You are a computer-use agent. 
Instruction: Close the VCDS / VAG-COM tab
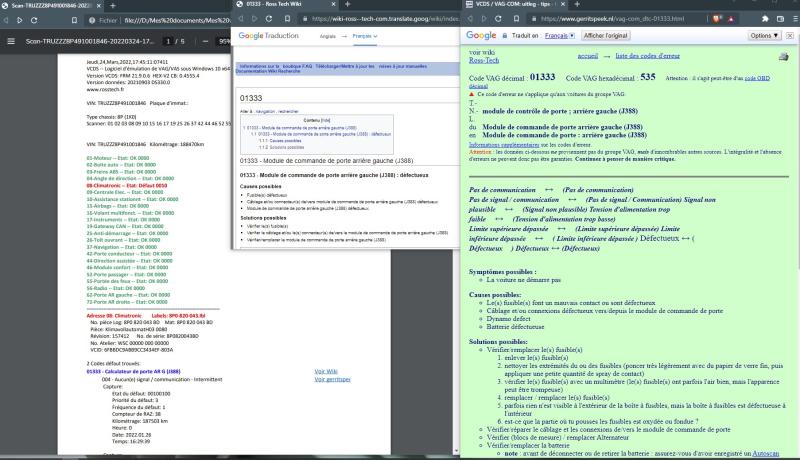click(x=563, y=4)
